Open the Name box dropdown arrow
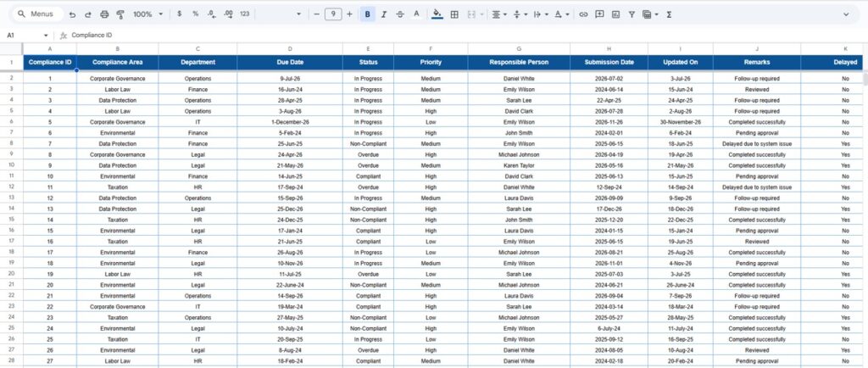Screen dimensions: 868x368 click(x=46, y=36)
